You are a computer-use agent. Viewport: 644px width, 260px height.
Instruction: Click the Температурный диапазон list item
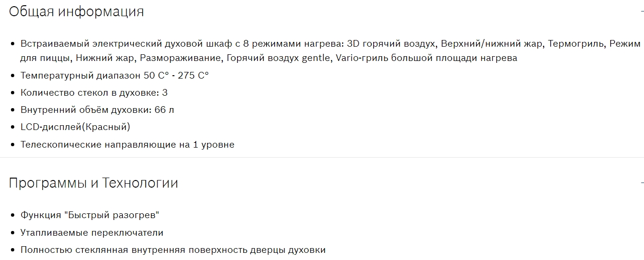(114, 75)
